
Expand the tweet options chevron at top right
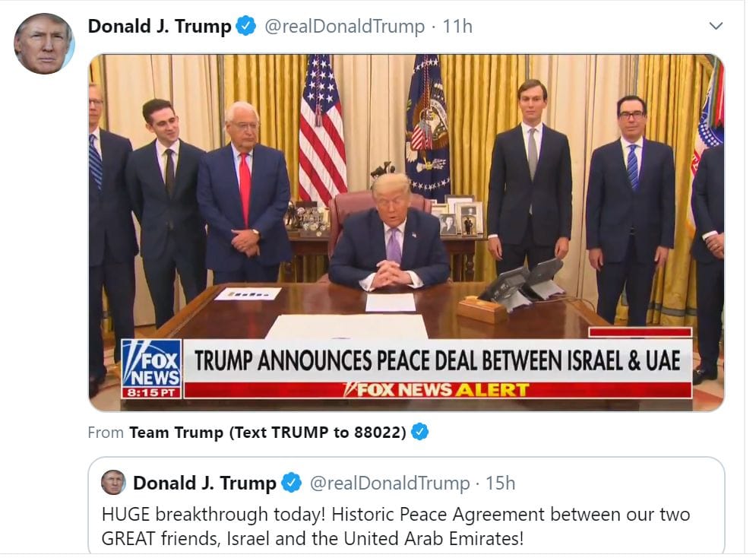(716, 26)
